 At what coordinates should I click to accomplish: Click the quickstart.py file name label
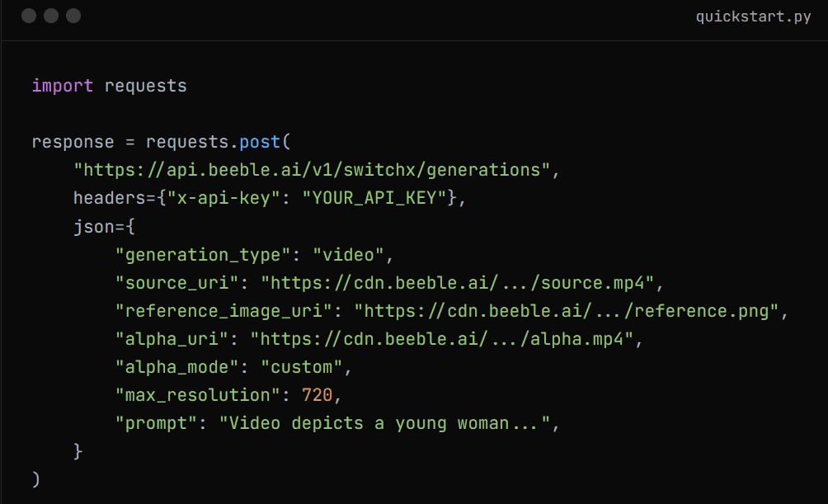pos(753,16)
